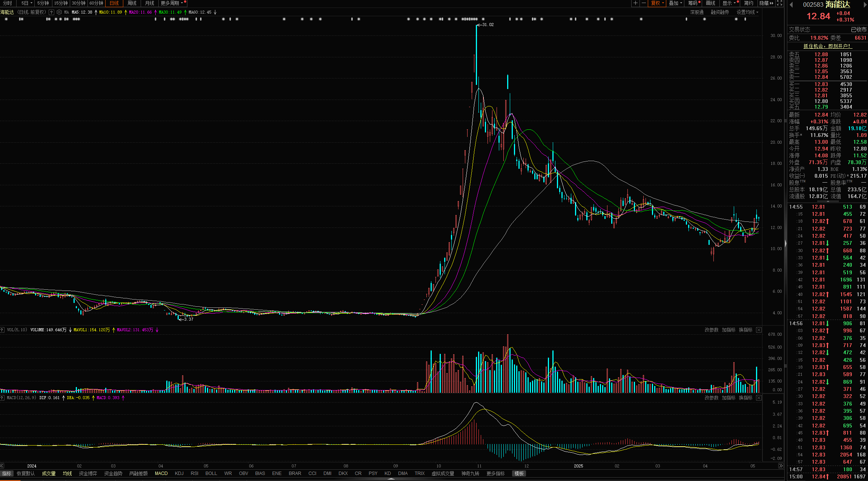
Task: Select 两融差额 indicator
Action: (x=138, y=473)
